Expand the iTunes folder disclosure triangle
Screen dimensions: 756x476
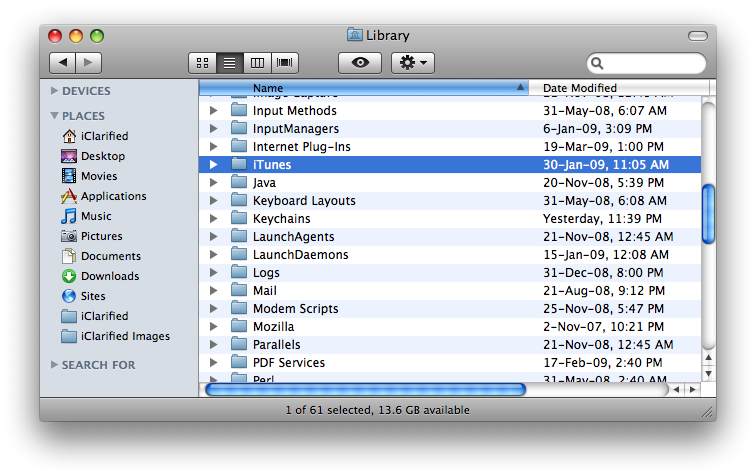pos(213,165)
